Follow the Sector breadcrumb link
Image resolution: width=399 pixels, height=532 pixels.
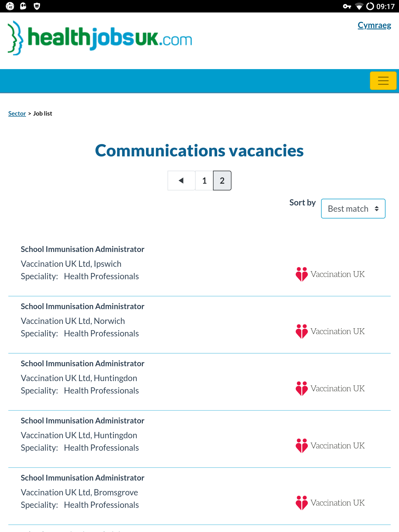(17, 114)
